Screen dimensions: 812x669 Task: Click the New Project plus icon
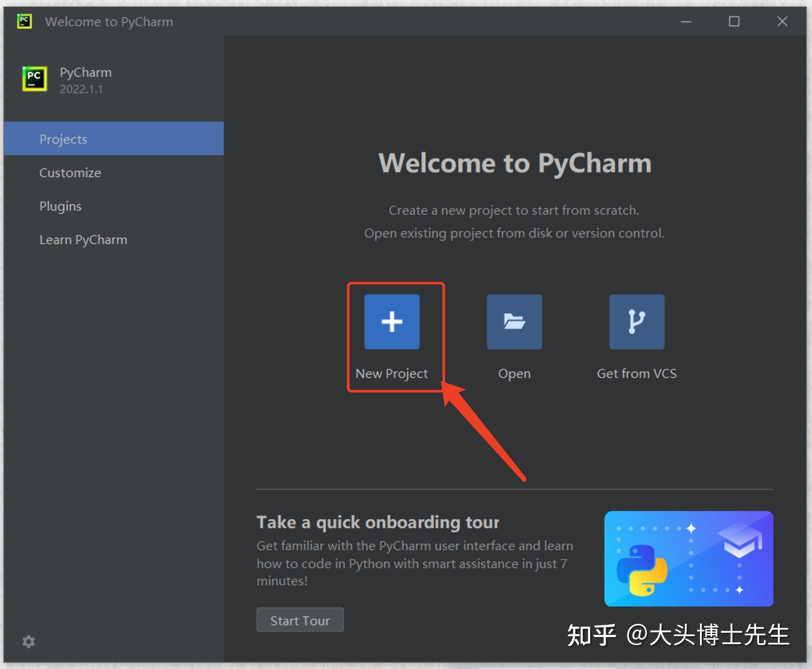point(391,322)
